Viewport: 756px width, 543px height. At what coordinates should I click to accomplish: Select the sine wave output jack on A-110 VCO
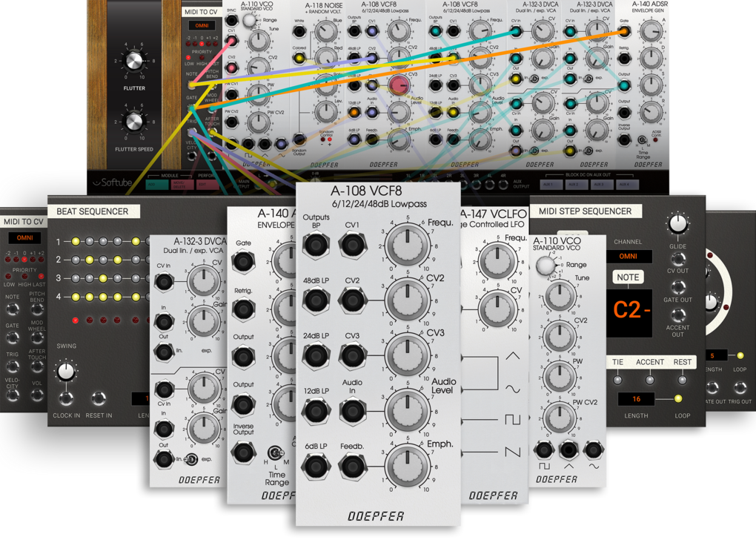593,449
